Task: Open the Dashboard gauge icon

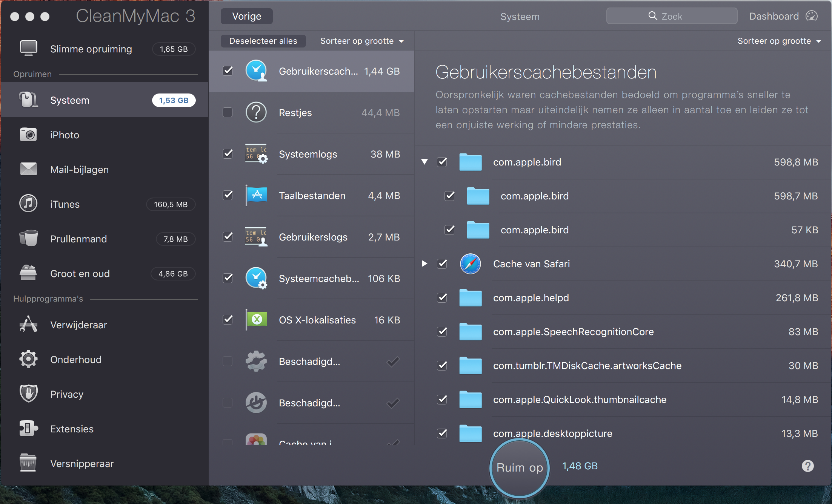Action: click(811, 16)
